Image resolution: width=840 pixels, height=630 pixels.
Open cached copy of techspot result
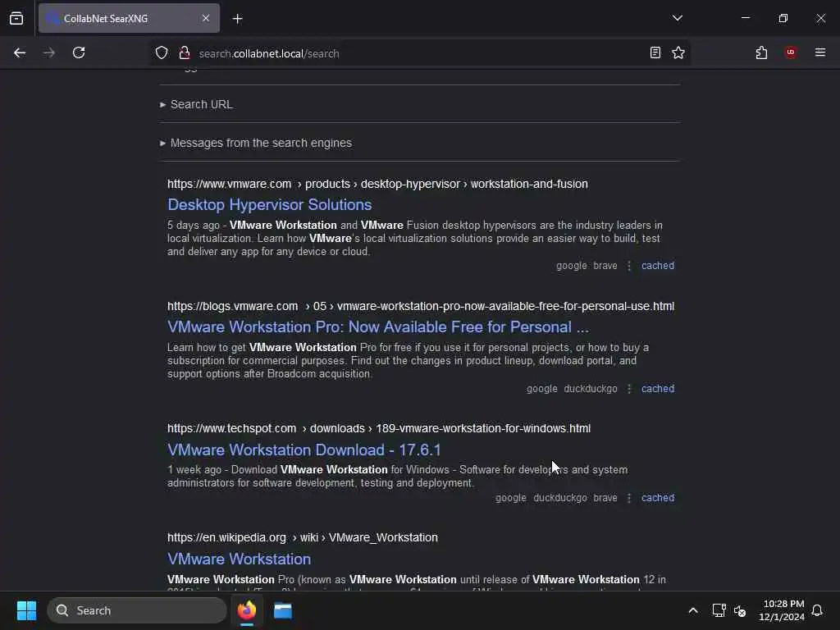coord(658,498)
